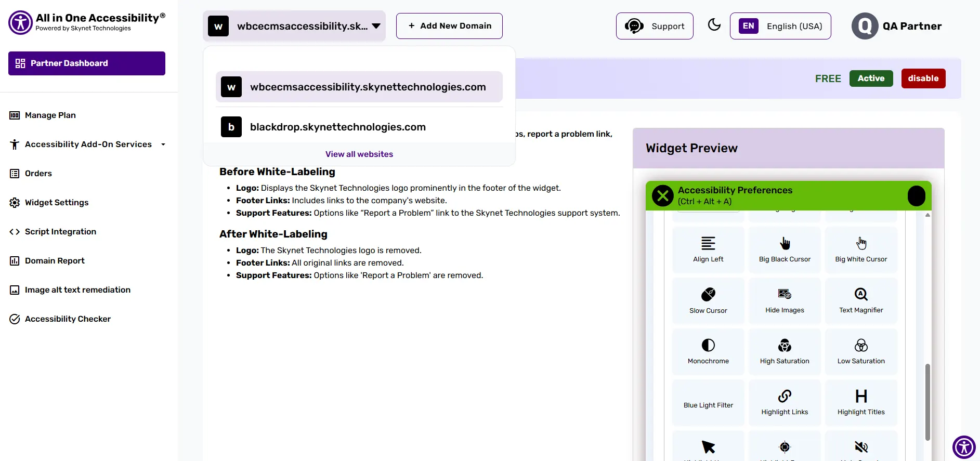980x461 pixels.
Task: Click the red disable button
Action: coord(923,78)
